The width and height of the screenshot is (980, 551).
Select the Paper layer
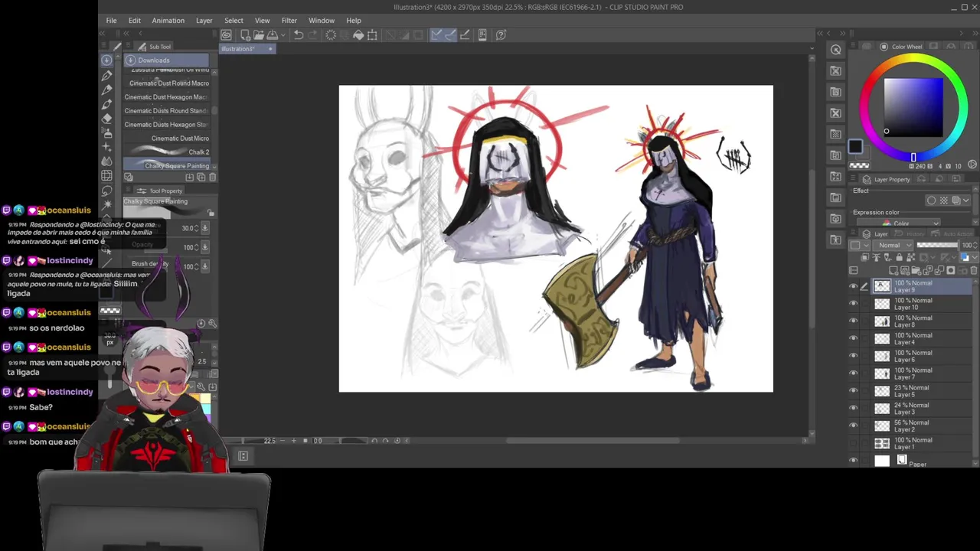pos(923,461)
